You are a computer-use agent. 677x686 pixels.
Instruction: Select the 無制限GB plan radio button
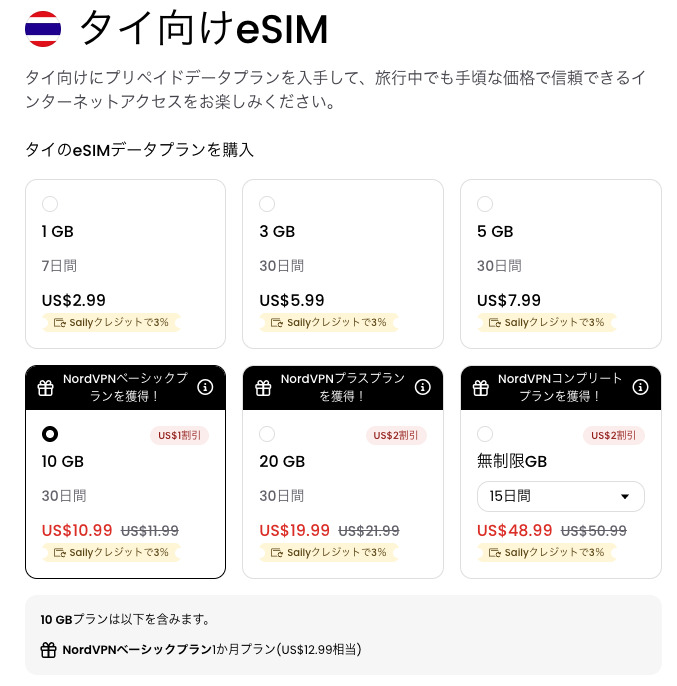[x=485, y=434]
